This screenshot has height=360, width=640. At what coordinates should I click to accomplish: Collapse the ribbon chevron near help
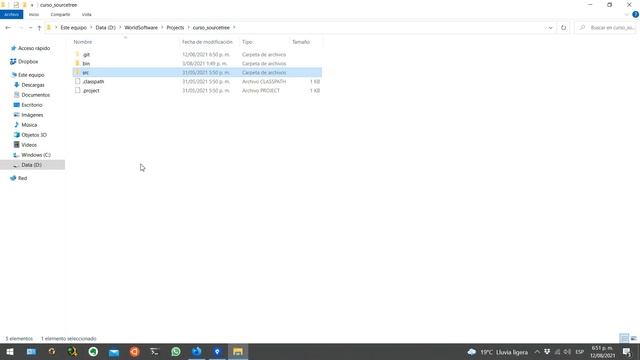click(627, 14)
